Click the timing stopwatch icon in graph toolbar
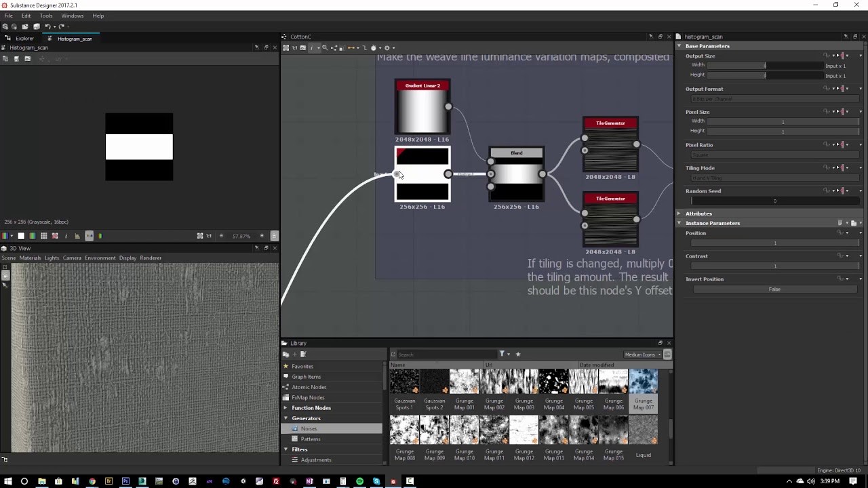868x488 pixels. coord(373,48)
